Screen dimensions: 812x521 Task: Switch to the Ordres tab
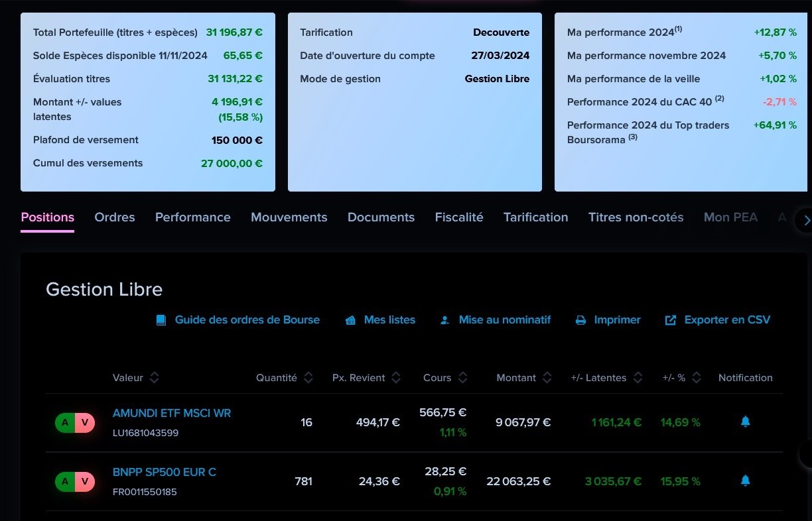[x=115, y=217]
